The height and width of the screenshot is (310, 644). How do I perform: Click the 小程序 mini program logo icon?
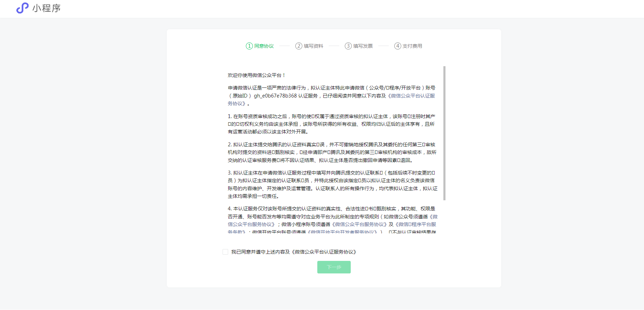click(22, 8)
